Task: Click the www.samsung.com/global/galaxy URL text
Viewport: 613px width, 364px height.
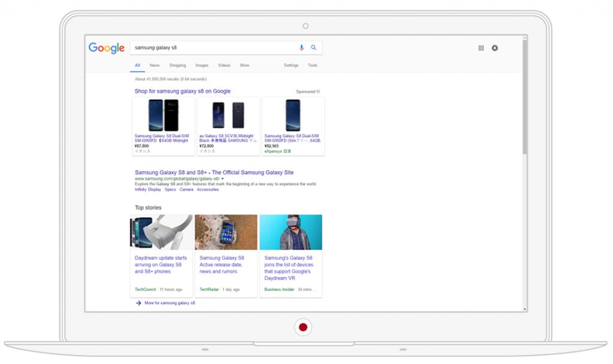Action: (177, 178)
